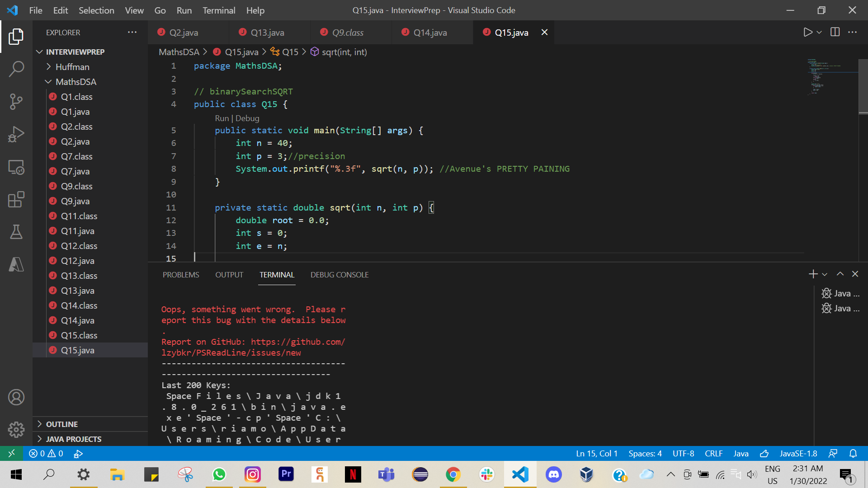Click the editor vertical scrollbar

point(863,86)
